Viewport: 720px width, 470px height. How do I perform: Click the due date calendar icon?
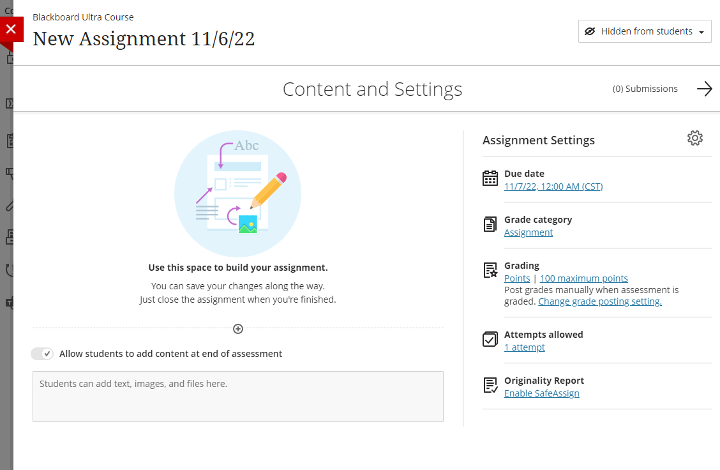click(x=490, y=179)
